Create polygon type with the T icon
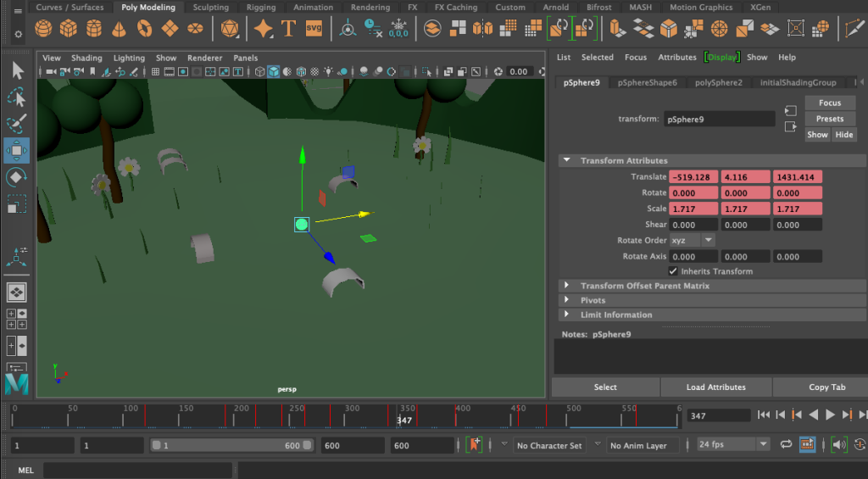Viewport: 868px width, 479px height. tap(288, 29)
